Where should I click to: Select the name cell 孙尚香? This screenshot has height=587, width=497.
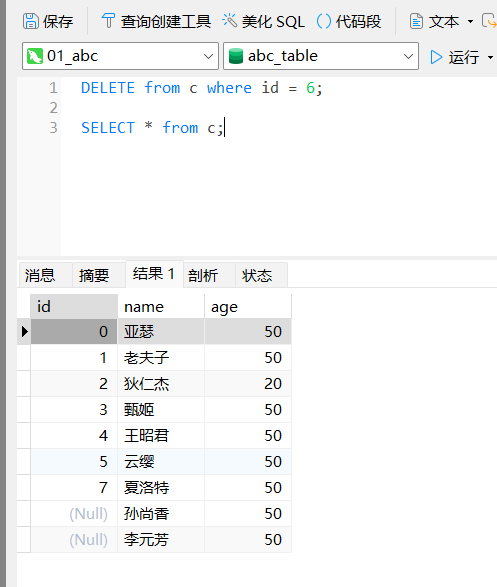[x=161, y=514]
